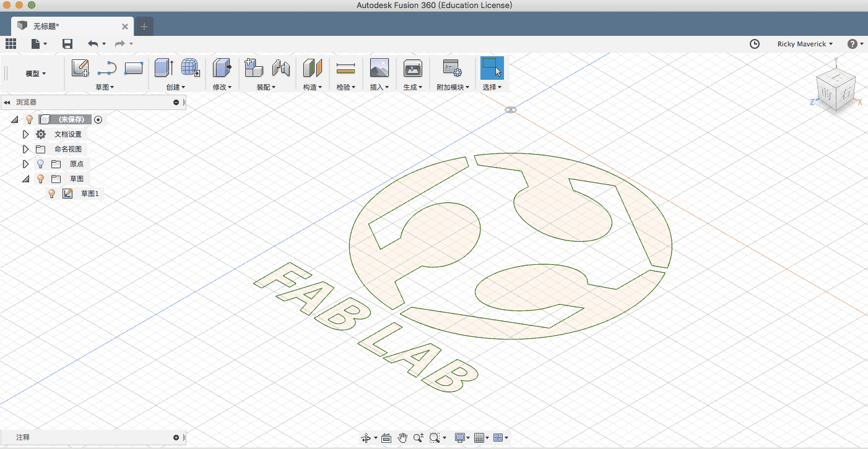868x449 pixels.
Task: Select the Zoom Window fit tool
Action: pos(434,438)
